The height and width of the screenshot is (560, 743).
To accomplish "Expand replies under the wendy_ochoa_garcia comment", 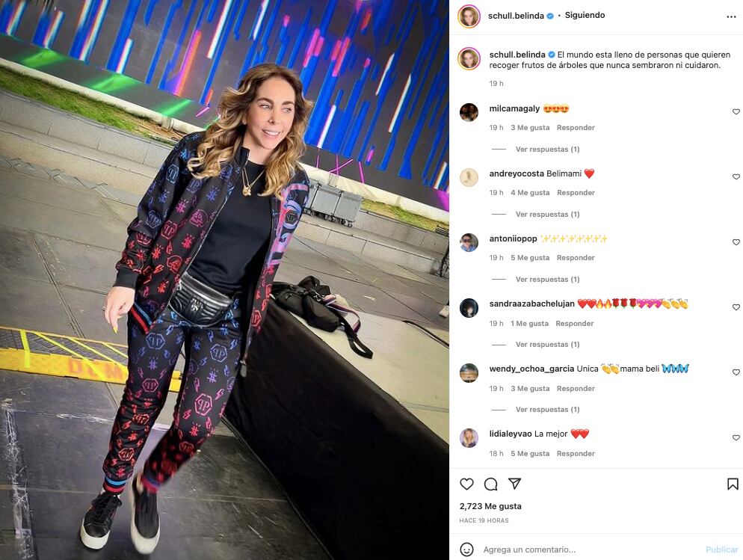I will click(x=547, y=409).
